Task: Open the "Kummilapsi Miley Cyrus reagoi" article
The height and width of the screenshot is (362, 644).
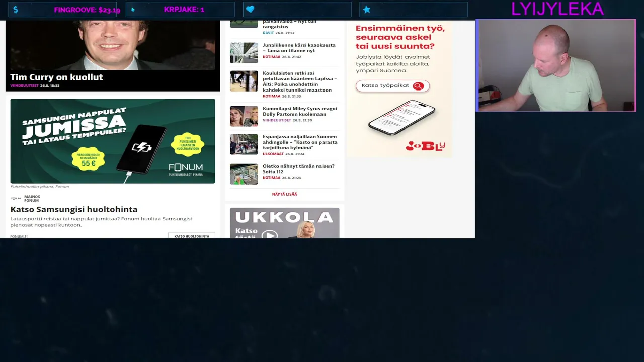Action: click(x=300, y=111)
